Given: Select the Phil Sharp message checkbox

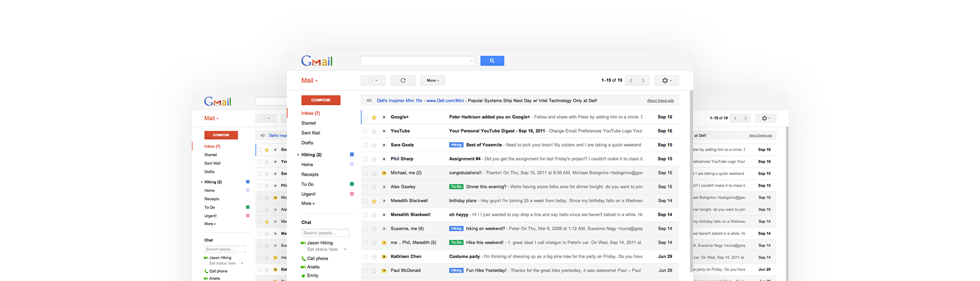Looking at the screenshot, I should pos(365,159).
